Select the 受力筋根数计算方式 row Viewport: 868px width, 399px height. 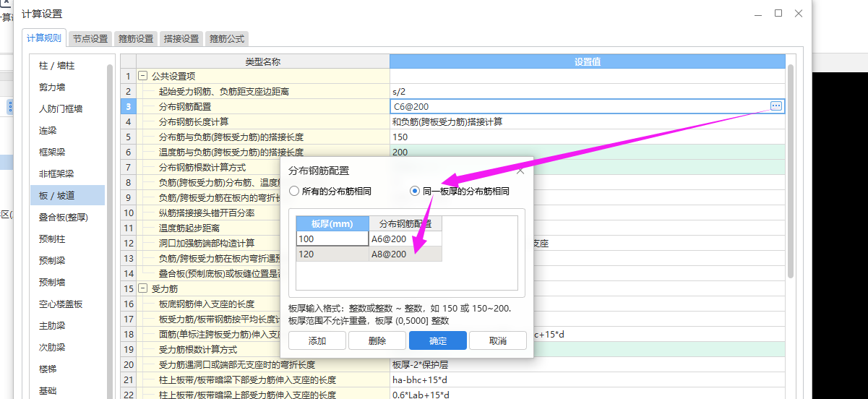point(208,349)
